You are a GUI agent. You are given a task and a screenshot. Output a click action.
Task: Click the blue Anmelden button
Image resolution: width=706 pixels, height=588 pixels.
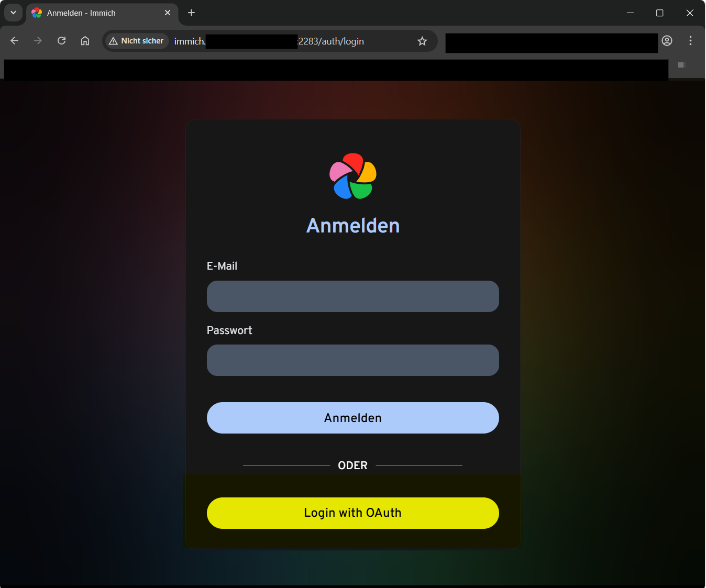tap(353, 418)
